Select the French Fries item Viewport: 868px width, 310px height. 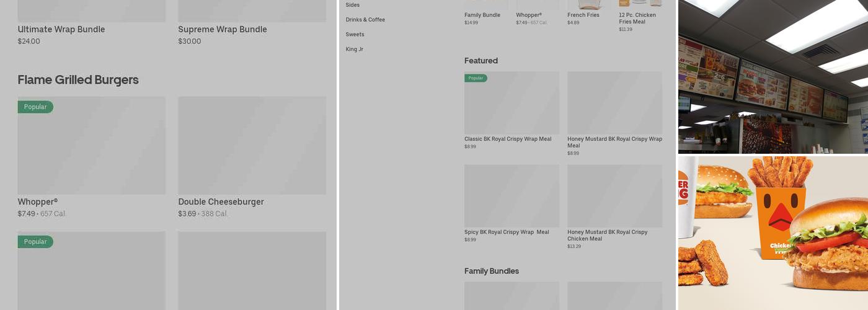pos(583,15)
